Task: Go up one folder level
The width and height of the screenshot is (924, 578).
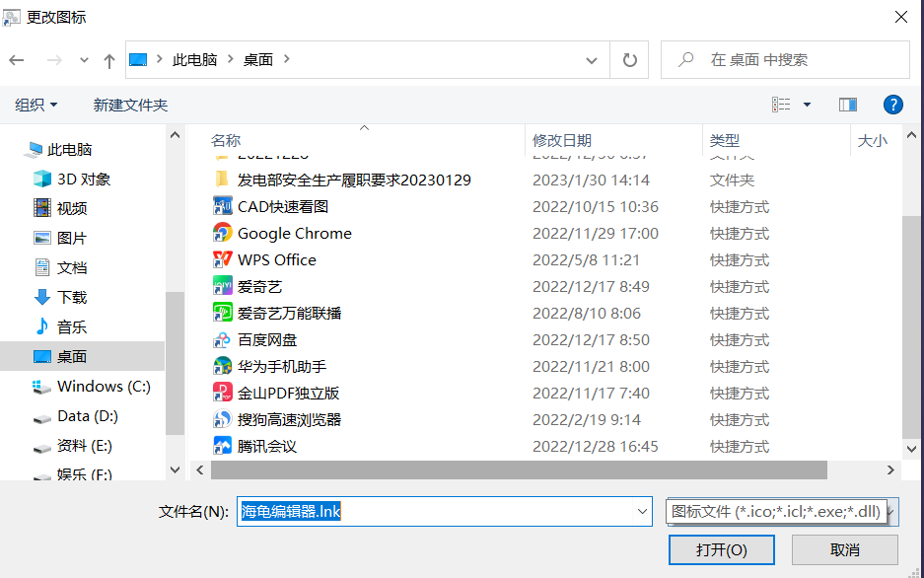Action: click(109, 61)
